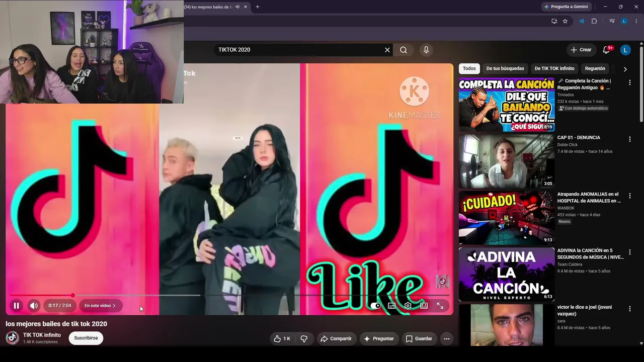Open options menu for 'Completa la Canción'

point(630,82)
